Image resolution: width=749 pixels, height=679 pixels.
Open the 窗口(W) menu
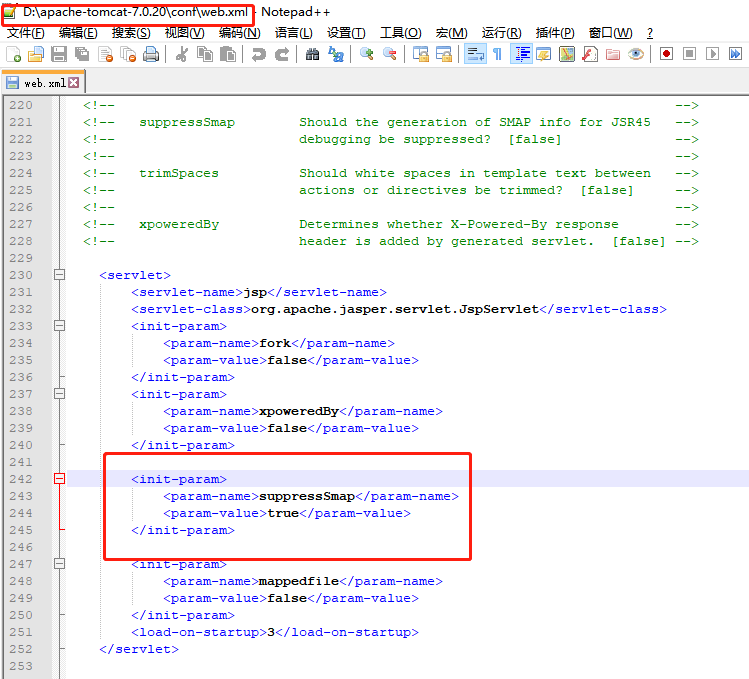tap(611, 33)
